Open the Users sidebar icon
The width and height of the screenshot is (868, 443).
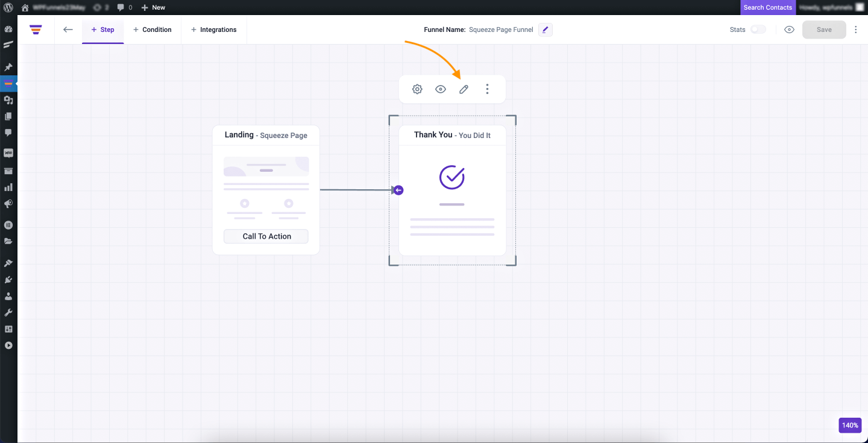tap(8, 296)
